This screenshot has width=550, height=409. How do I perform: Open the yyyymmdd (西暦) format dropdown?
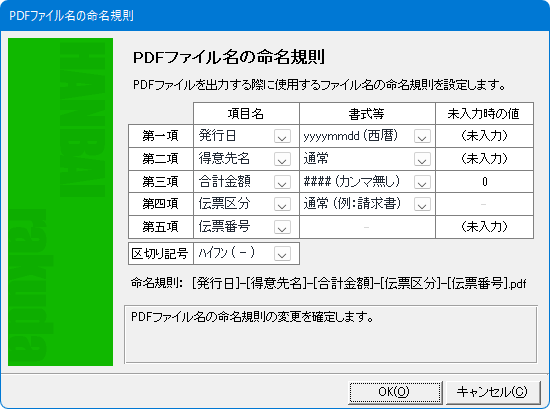point(422,136)
